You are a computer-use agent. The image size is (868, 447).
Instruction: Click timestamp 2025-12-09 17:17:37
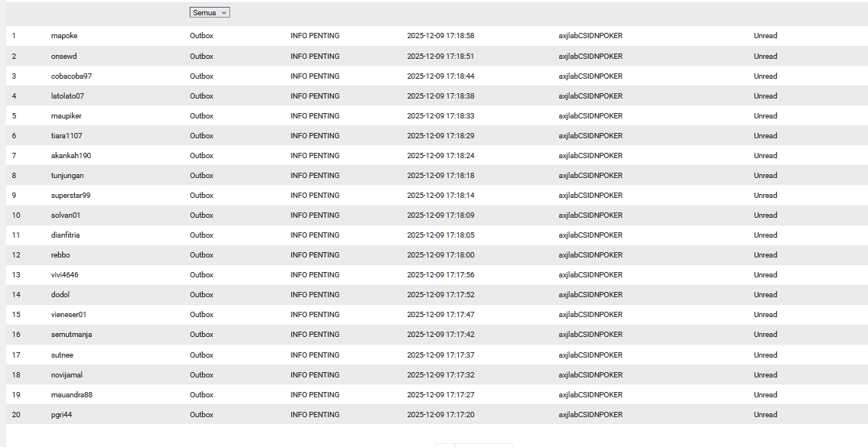(441, 356)
